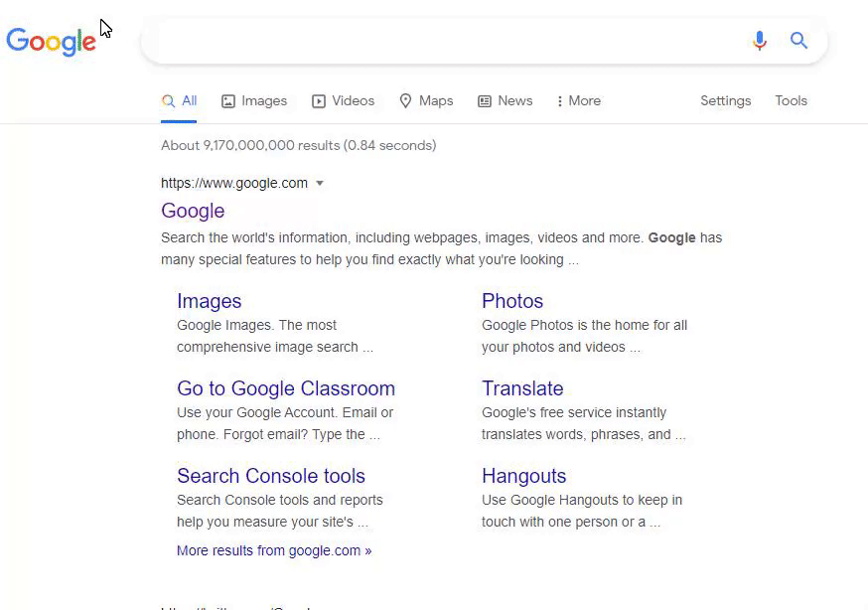Image resolution: width=868 pixels, height=610 pixels.
Task: Click the Google logo to return home
Action: click(x=52, y=41)
